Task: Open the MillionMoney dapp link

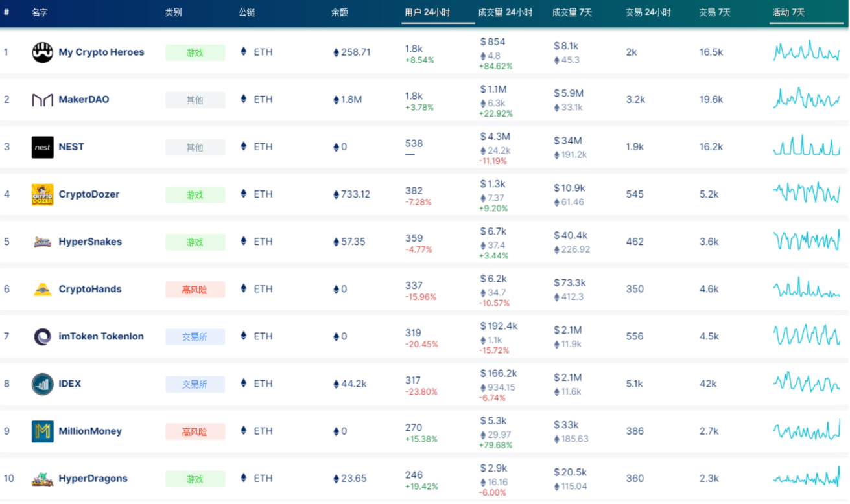Action: (x=90, y=431)
